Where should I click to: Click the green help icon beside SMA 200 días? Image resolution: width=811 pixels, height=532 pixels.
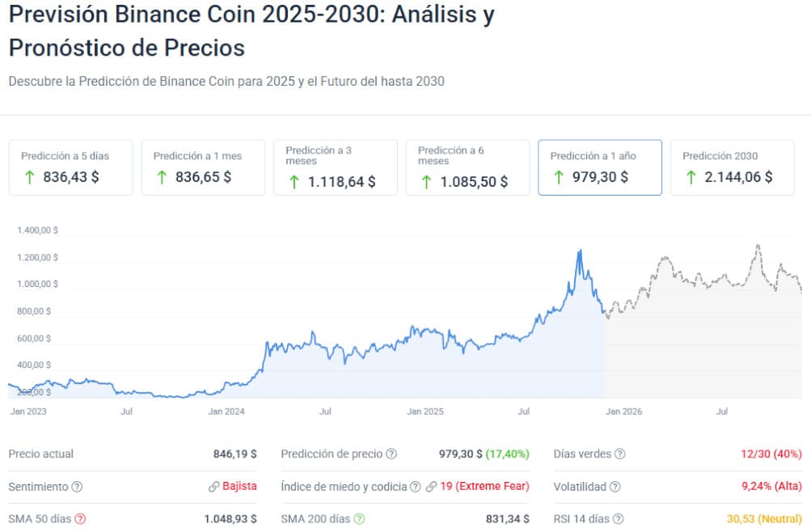[359, 519]
